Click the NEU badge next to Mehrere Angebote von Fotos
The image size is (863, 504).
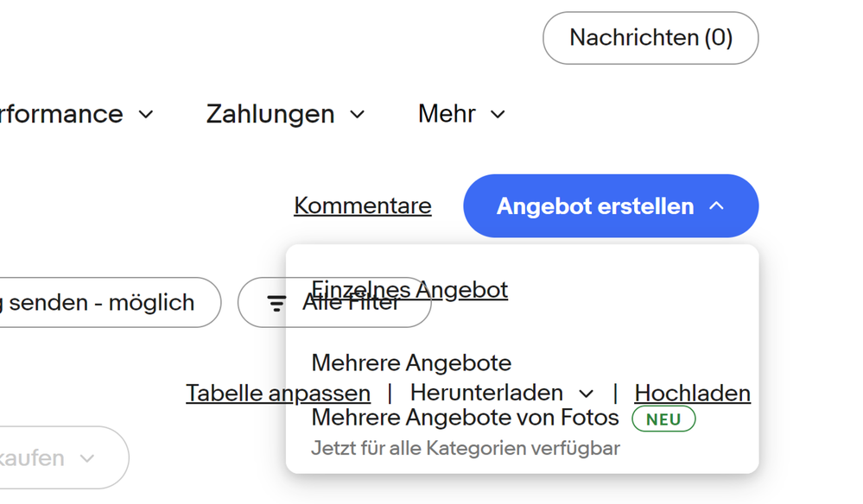(x=663, y=419)
